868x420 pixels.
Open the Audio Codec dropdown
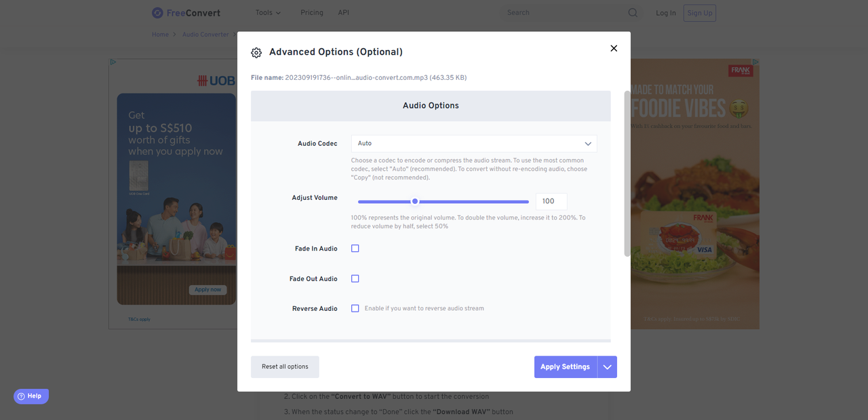pyautogui.click(x=474, y=144)
